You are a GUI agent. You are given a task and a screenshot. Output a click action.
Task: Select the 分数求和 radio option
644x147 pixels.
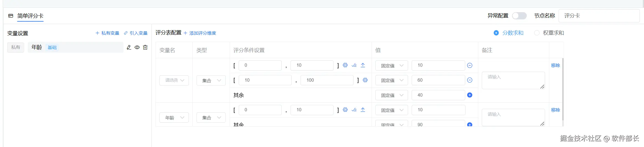click(496, 33)
